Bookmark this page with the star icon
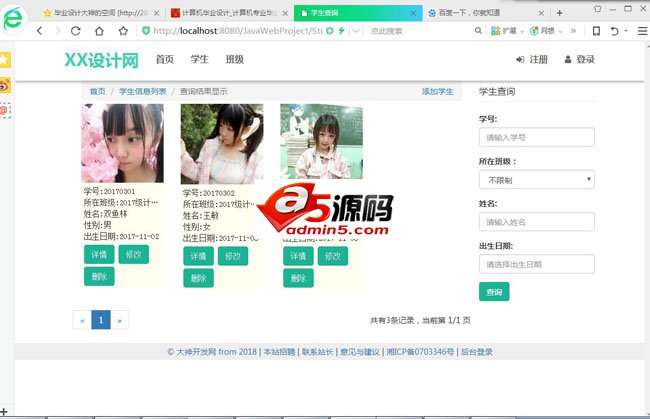650x419 pixels. 123,31
